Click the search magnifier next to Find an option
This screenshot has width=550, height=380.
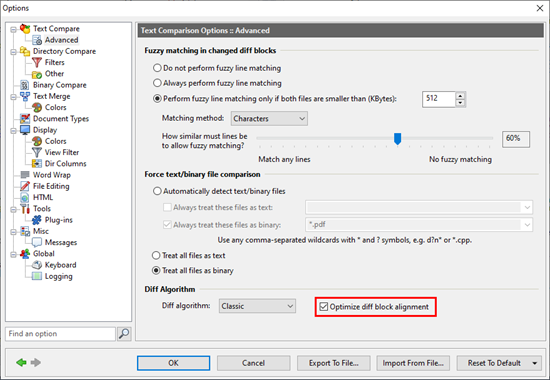[x=124, y=334]
